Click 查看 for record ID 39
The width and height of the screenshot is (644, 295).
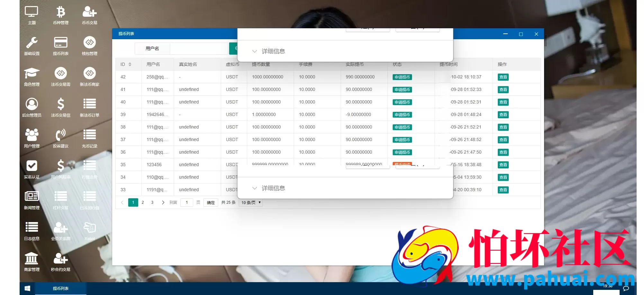pos(503,115)
